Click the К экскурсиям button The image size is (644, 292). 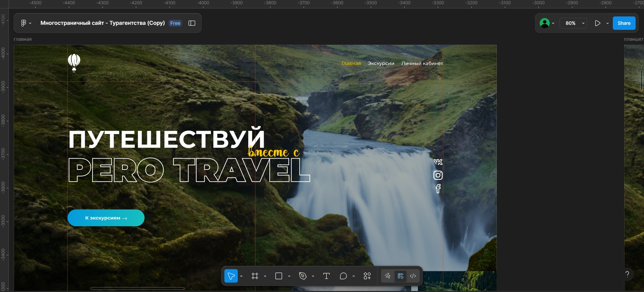[x=106, y=218]
